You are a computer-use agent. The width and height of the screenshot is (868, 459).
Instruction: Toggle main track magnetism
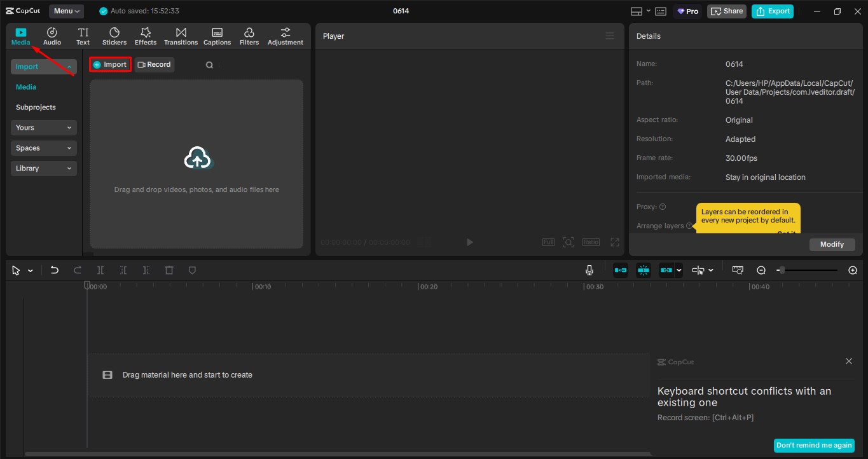(620, 270)
